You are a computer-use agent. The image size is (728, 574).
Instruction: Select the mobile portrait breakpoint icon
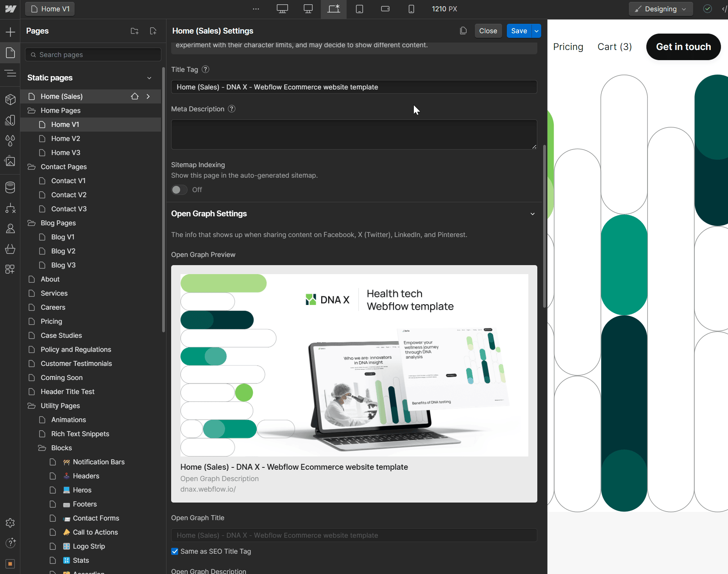click(x=411, y=9)
